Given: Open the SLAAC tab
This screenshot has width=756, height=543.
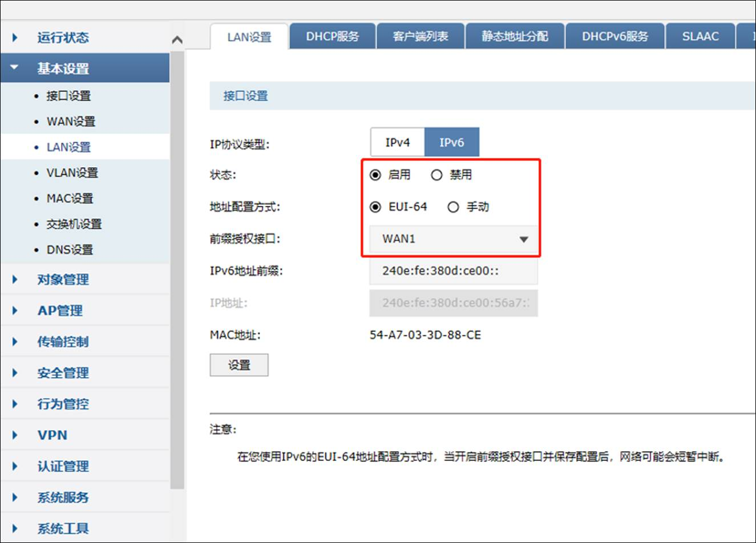Looking at the screenshot, I should click(700, 36).
